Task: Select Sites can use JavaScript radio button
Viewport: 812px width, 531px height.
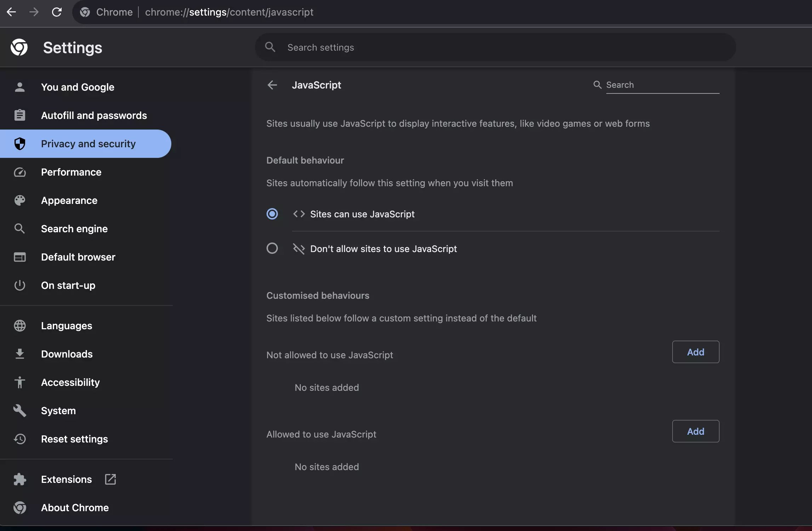Action: [272, 213]
